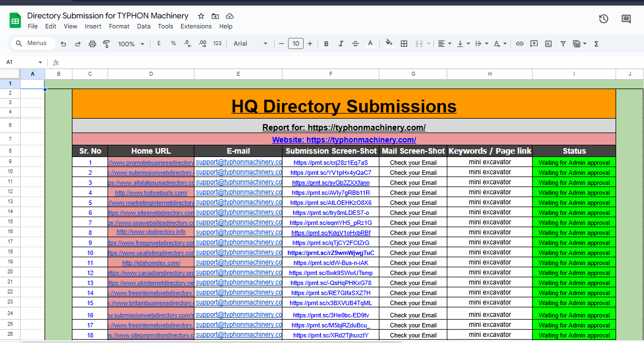Open the Extensions menu

point(196,26)
